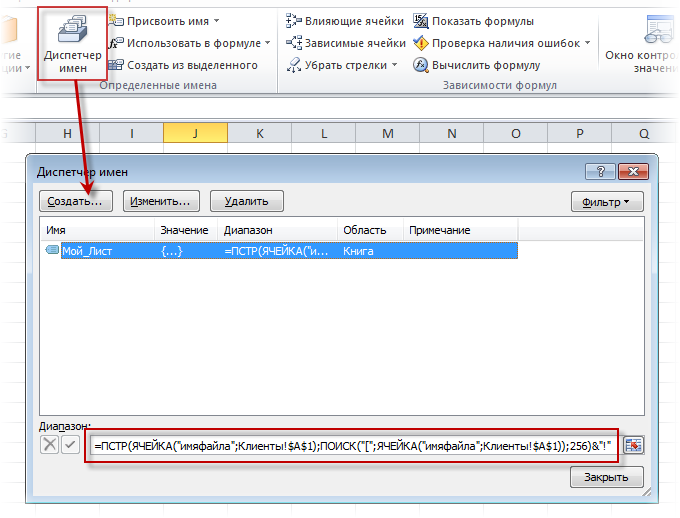Open the Фильтр dropdown in dialog

(606, 202)
